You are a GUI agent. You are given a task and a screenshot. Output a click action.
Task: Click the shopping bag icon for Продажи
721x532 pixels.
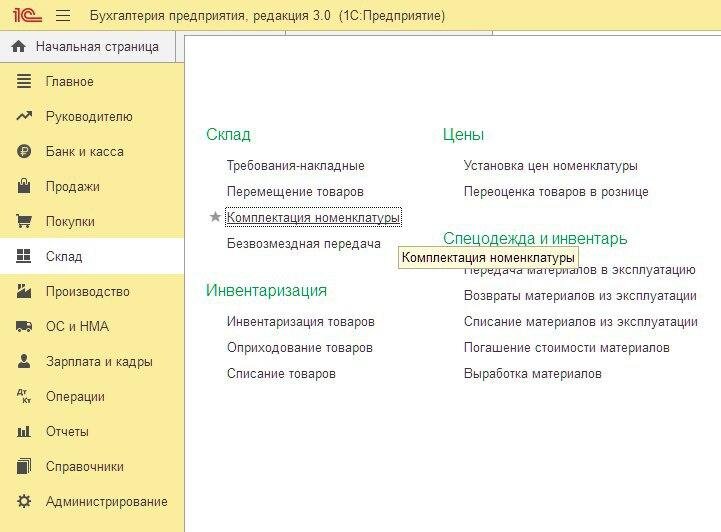point(24,186)
